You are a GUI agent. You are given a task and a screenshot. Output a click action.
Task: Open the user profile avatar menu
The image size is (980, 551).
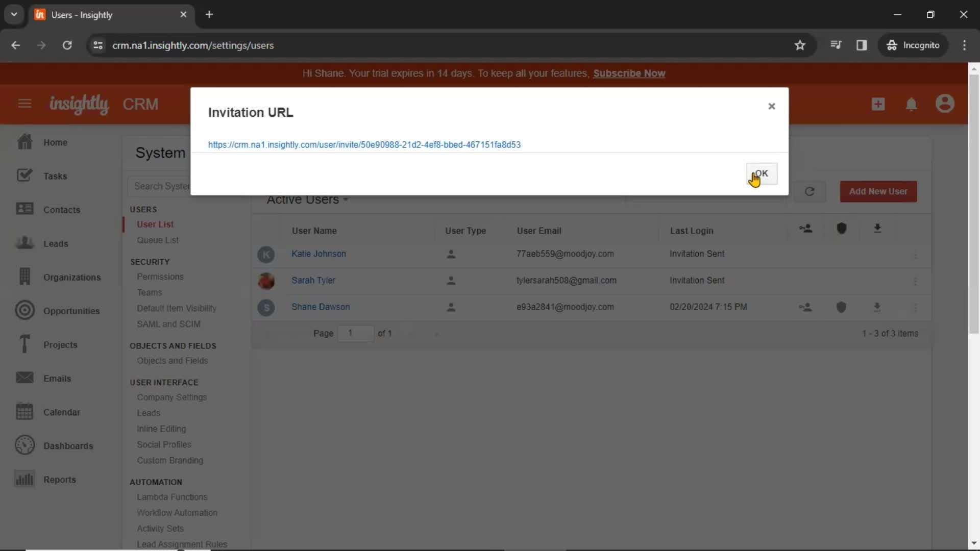click(x=945, y=104)
